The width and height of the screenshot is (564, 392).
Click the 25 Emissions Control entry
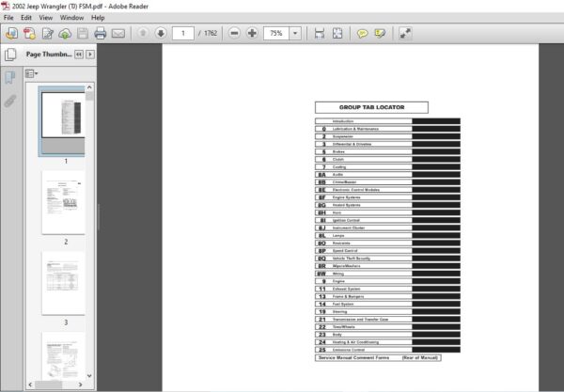[387, 350]
